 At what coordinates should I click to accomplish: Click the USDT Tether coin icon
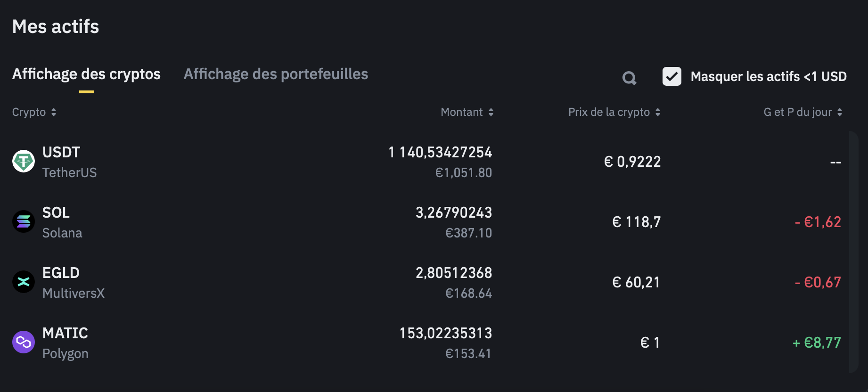(24, 162)
